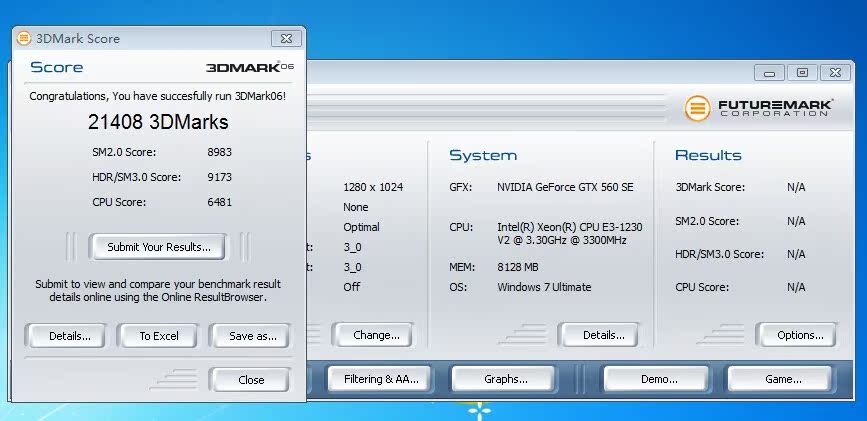Close the main 3DMark06 window
The width and height of the screenshot is (867, 421).
(835, 73)
